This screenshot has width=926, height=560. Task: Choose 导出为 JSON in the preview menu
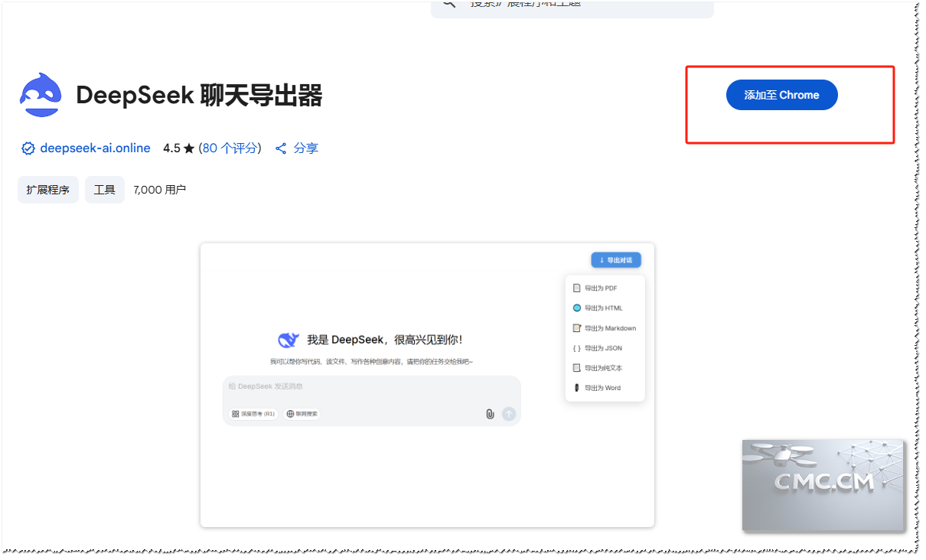point(605,348)
